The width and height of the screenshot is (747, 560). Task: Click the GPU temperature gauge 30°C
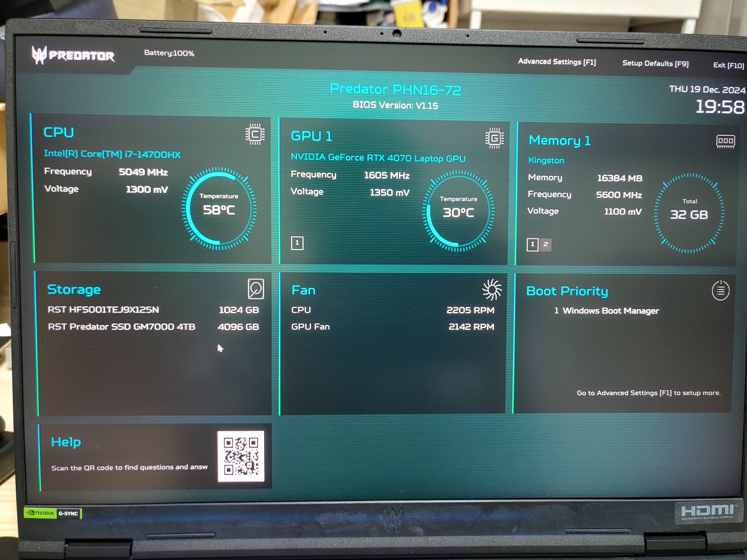458,211
